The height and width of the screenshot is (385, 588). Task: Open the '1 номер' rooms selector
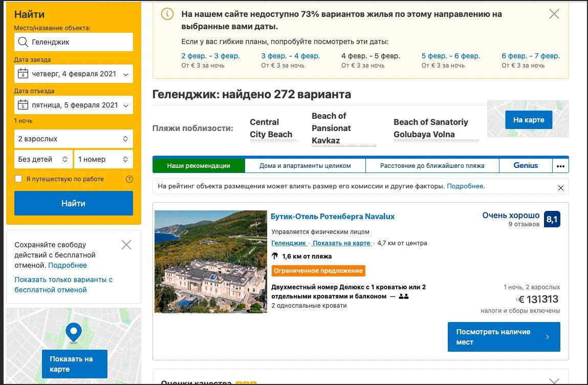(x=103, y=159)
